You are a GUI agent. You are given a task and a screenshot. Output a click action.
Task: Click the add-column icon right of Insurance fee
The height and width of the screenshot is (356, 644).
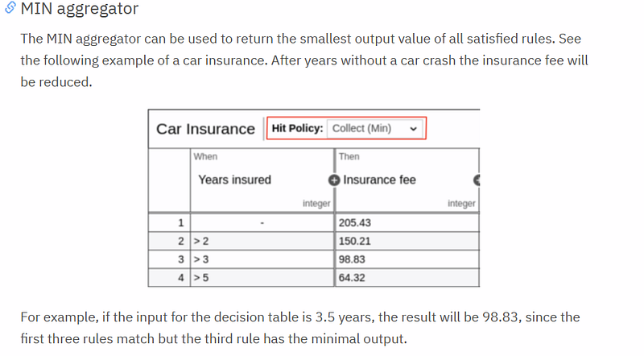point(477,180)
